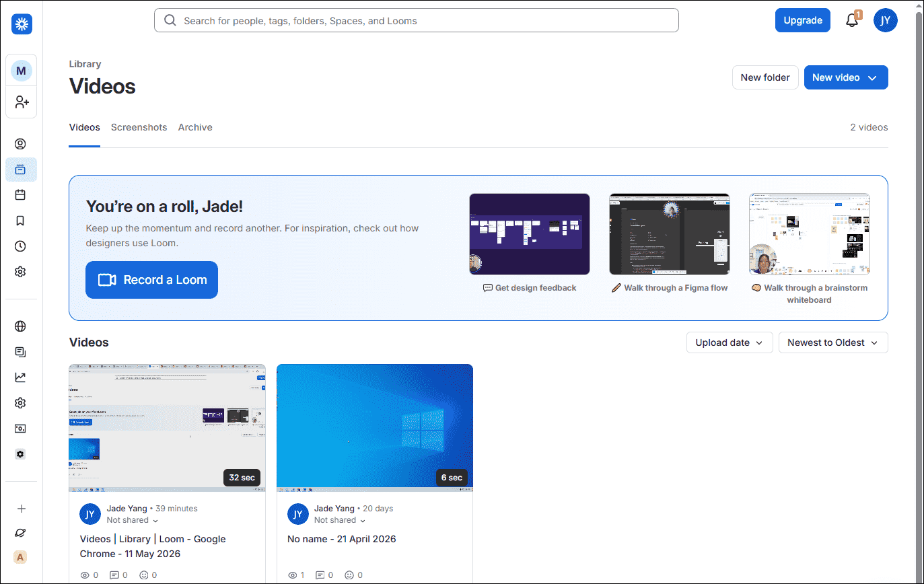Image resolution: width=924 pixels, height=584 pixels.
Task: Click JY avatar on the 20 days video card
Action: tap(298, 514)
